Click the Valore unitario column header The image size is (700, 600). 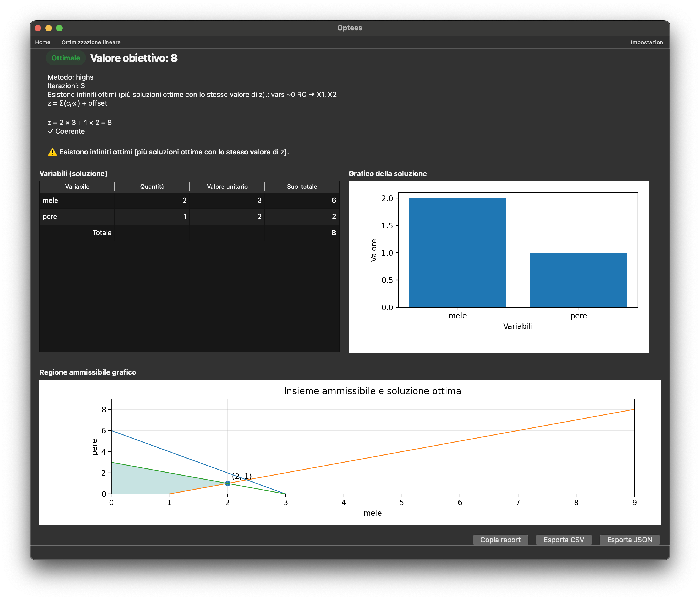pos(227,187)
